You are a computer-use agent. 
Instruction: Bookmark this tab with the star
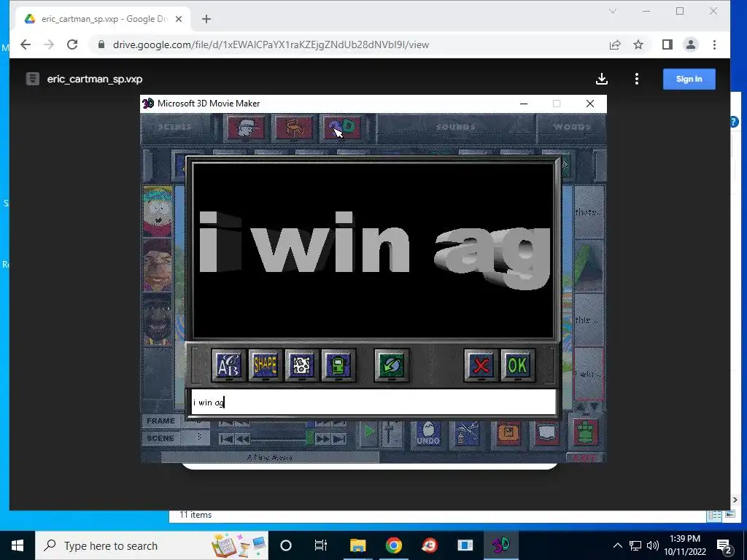click(x=638, y=44)
